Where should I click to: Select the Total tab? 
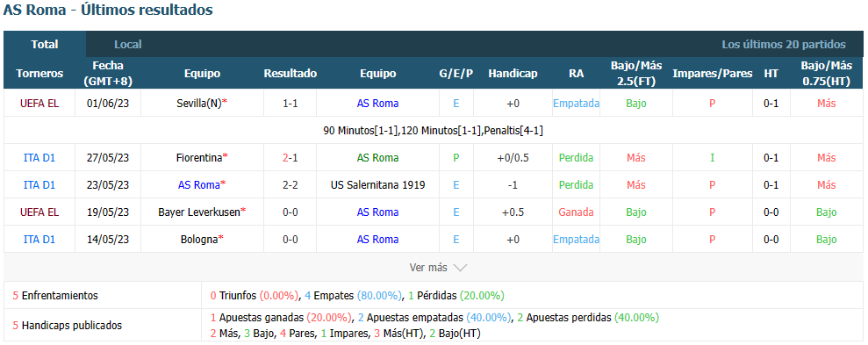click(45, 44)
